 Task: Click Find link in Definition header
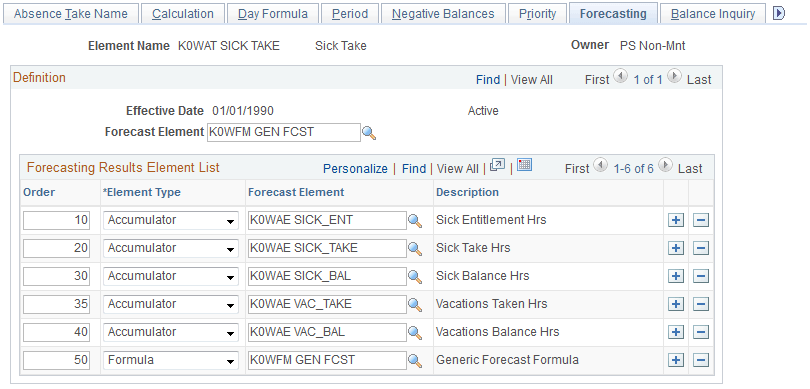click(x=488, y=80)
